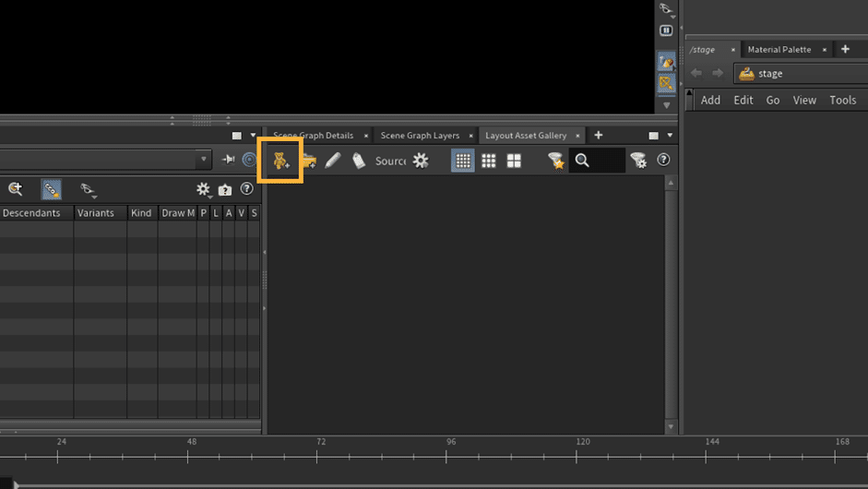868x489 pixels.
Task: Open Layout Asset Gallery help
Action: [663, 160]
